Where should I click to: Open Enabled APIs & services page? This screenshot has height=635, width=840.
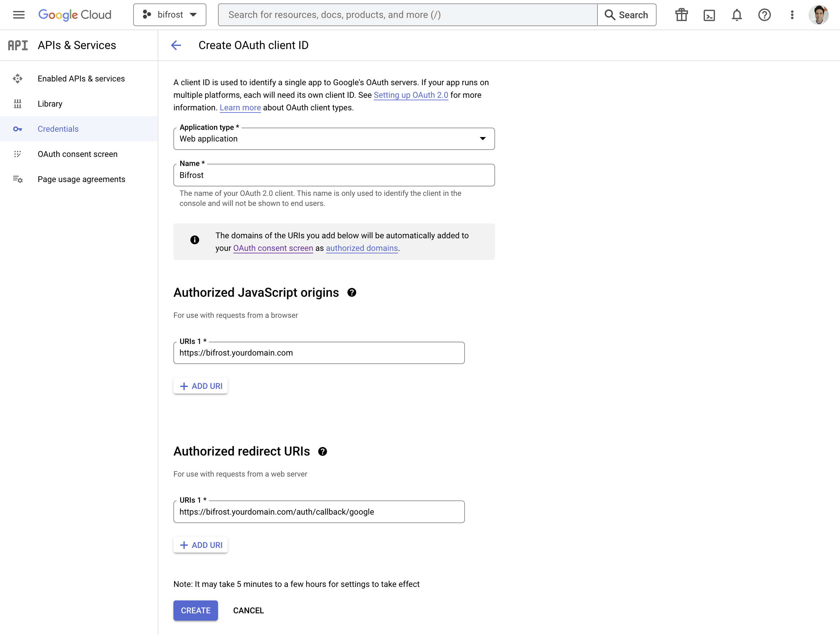[81, 79]
